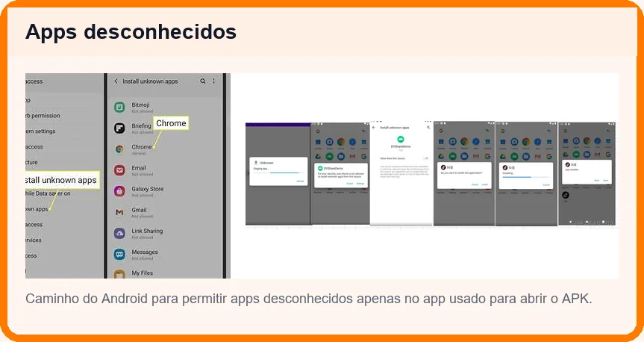This screenshot has width=644, height=342.
Task: Select the purple Link Sharing icon
Action: point(119,233)
